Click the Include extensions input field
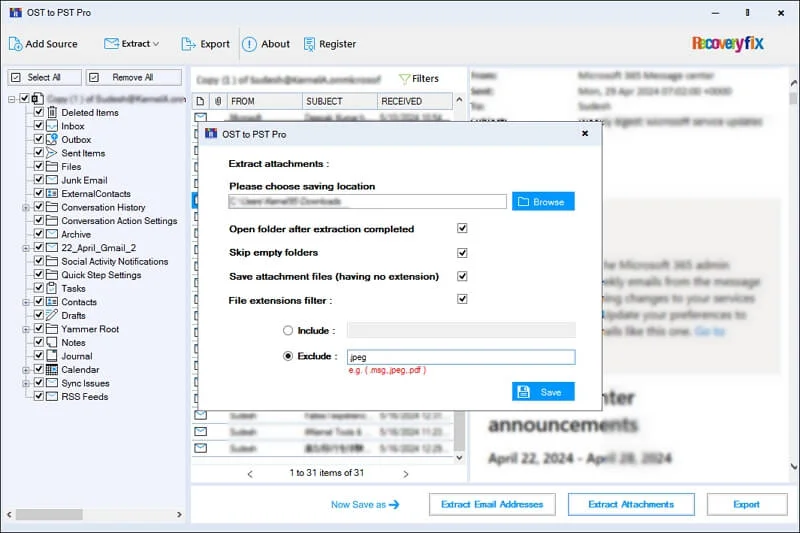Viewport: 800px width, 533px height. click(x=461, y=330)
